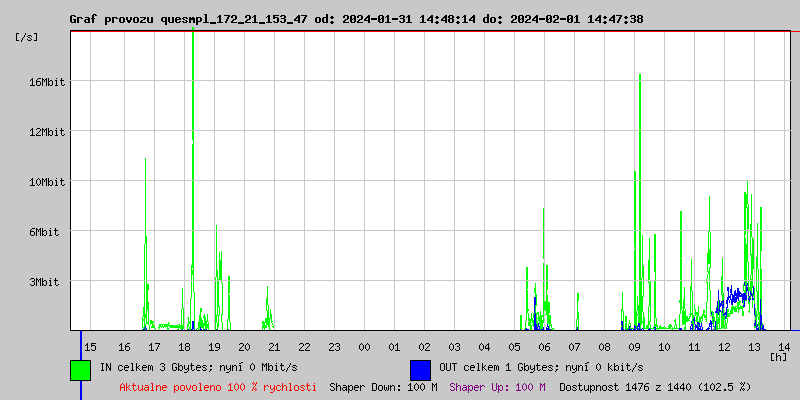This screenshot has width=800, height=400.
Task: Click the hour 15 x-axis label
Action: coord(90,346)
